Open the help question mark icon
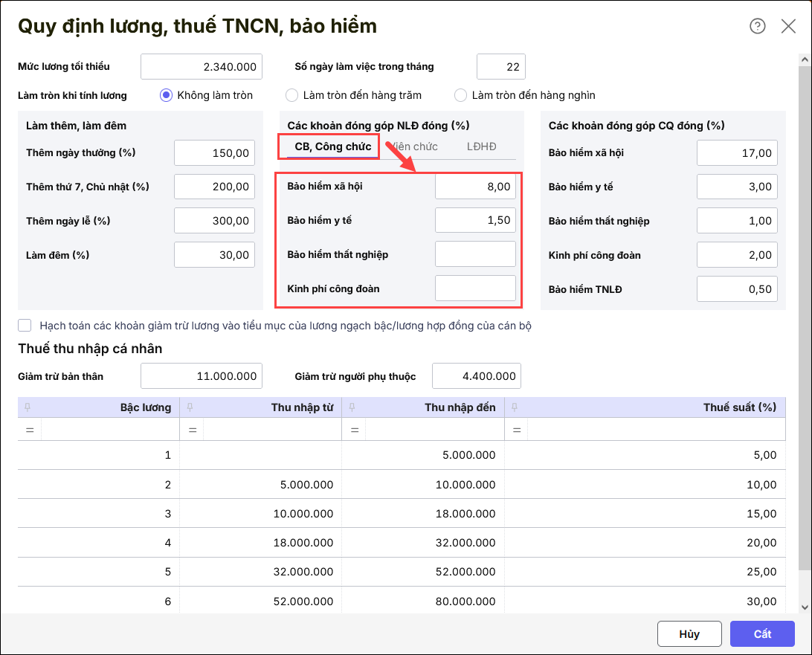The image size is (812, 655). coord(757,27)
